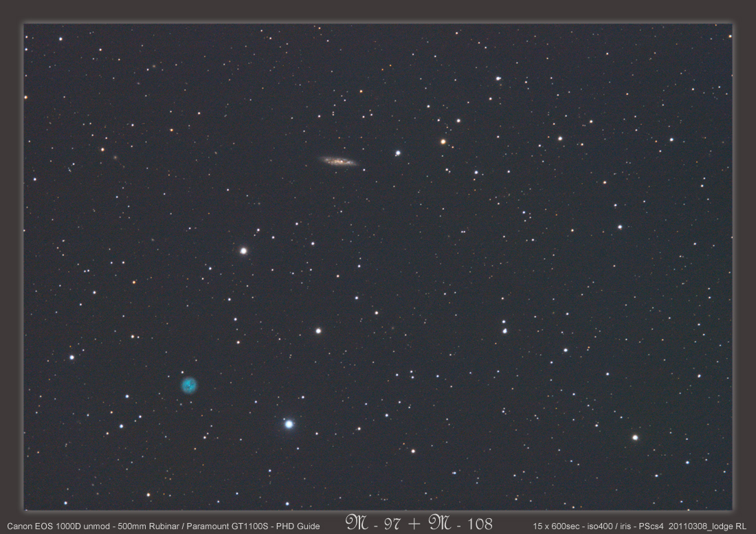Click the text 'Canon EOS 1000D unmod - 500mm Rubinar / Paramount GT1100S - PHD Guide'
The height and width of the screenshot is (534, 756).
tap(164, 526)
